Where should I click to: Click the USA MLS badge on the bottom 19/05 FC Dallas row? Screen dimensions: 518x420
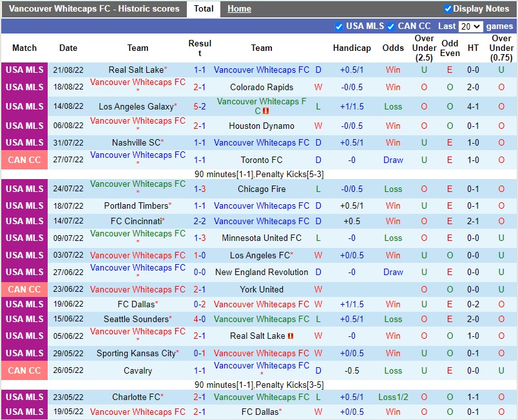click(24, 412)
